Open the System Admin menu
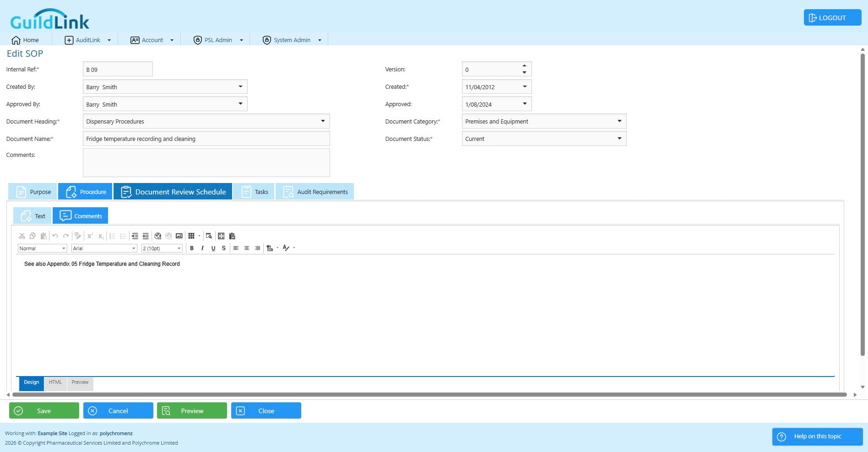 pyautogui.click(x=292, y=40)
